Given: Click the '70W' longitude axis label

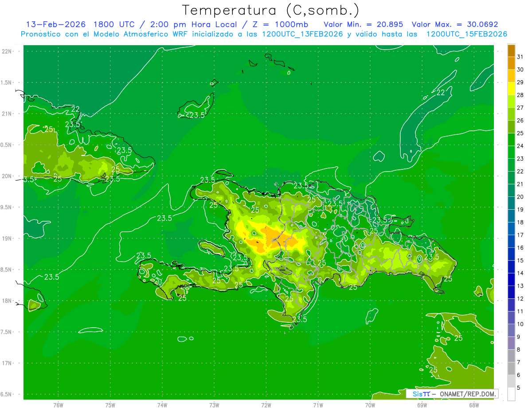Looking at the screenshot, I should click(370, 405).
